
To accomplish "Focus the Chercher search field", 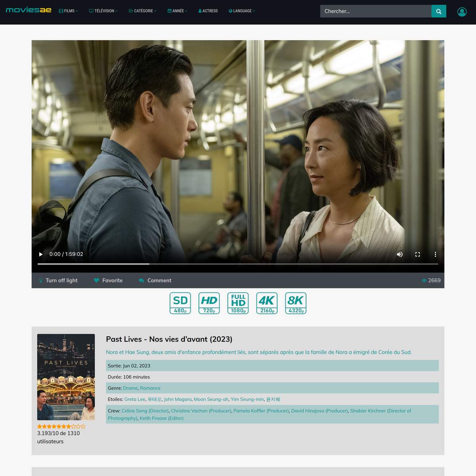I will point(376,11).
